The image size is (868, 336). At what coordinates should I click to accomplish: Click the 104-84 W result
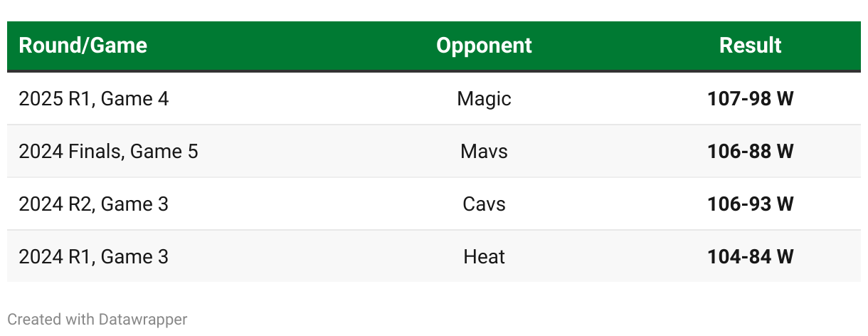pyautogui.click(x=750, y=256)
